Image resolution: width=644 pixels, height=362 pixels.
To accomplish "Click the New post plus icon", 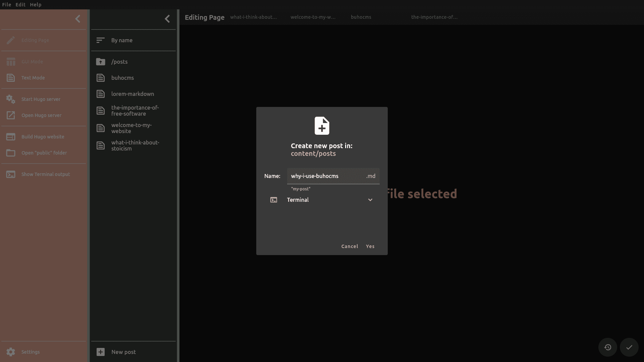I will 101,352.
